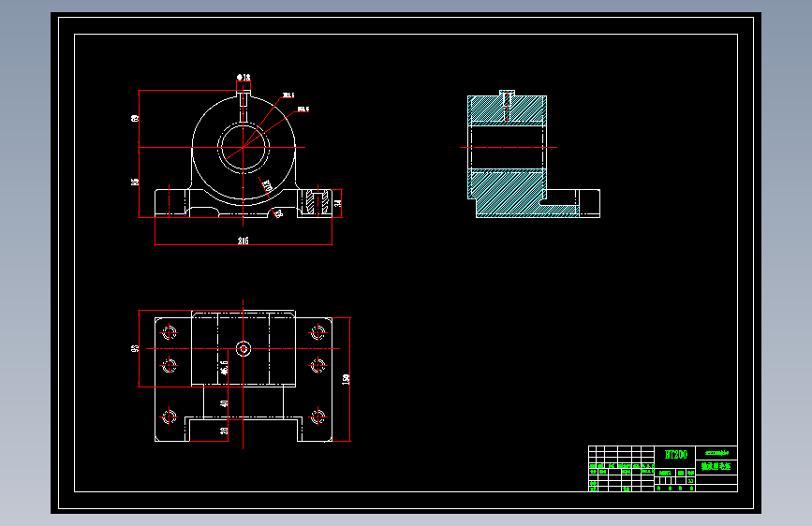
Task: Select the Φ18 diameter dimension at top
Action: pos(244,77)
